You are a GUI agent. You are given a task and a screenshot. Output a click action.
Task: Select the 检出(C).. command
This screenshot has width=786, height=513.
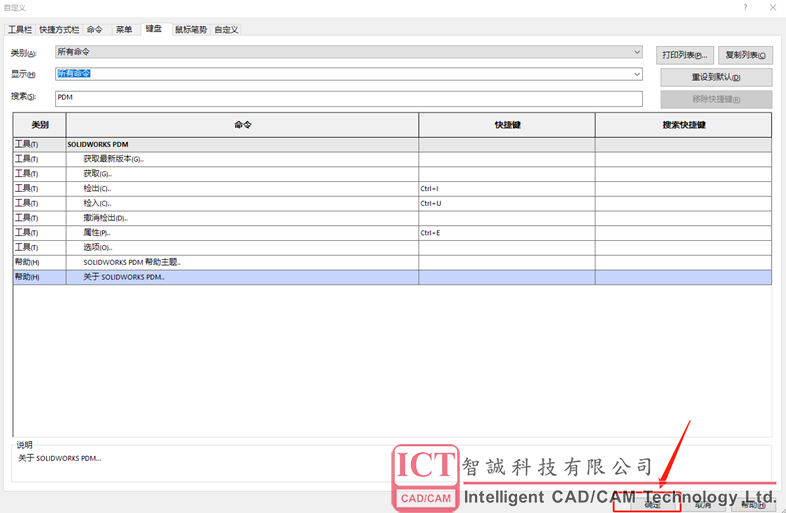click(243, 189)
